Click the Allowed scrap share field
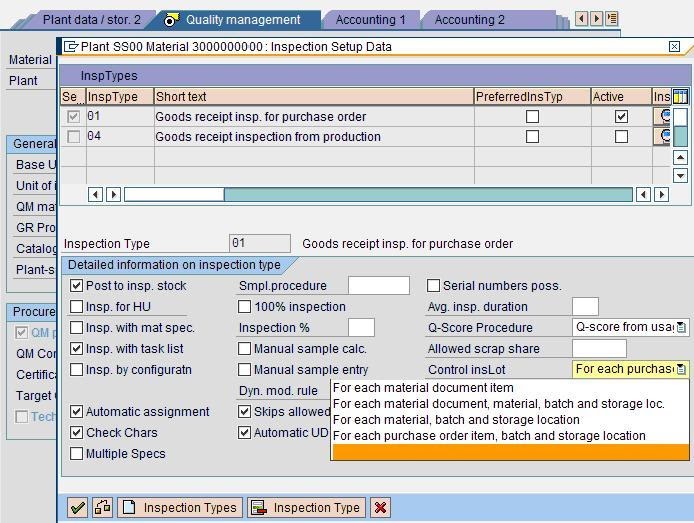The image size is (694, 523). [599, 348]
